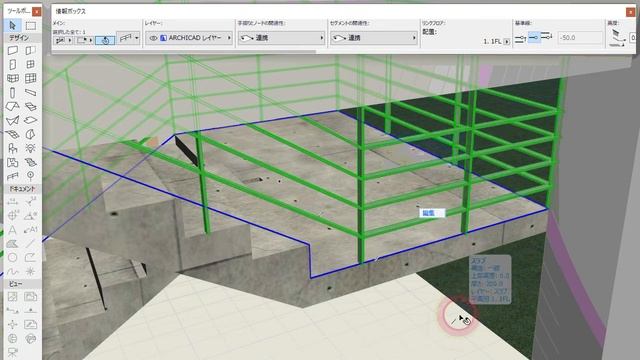Viewport: 640px width, 360px height.
Task: Select the Angle Dimension tool
Action: 31,215
